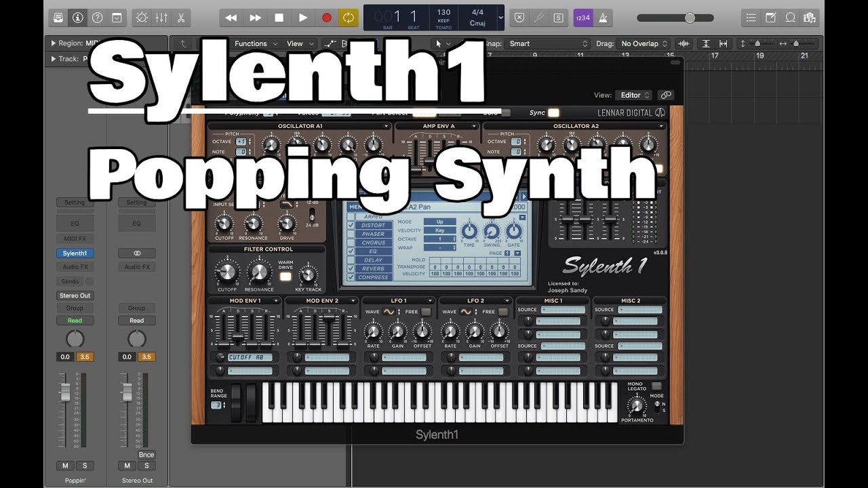Toggle the Mono Legato button

click(x=655, y=386)
